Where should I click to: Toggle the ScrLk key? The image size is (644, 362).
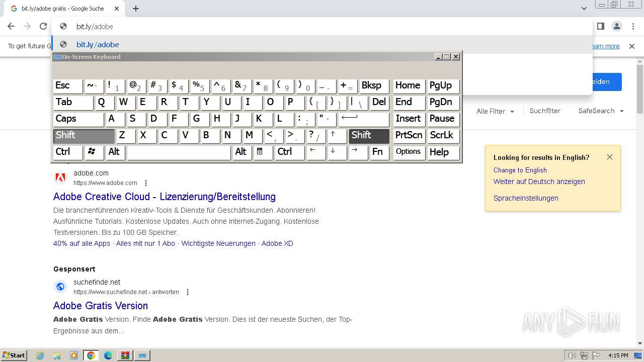click(443, 135)
